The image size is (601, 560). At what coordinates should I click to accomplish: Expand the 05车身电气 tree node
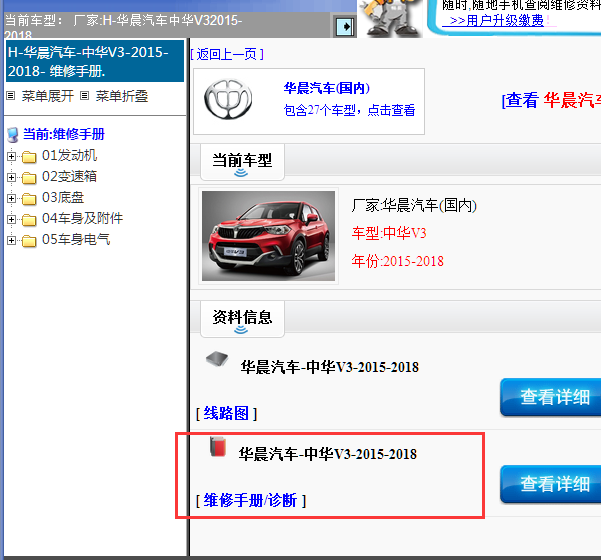click(x=11, y=241)
